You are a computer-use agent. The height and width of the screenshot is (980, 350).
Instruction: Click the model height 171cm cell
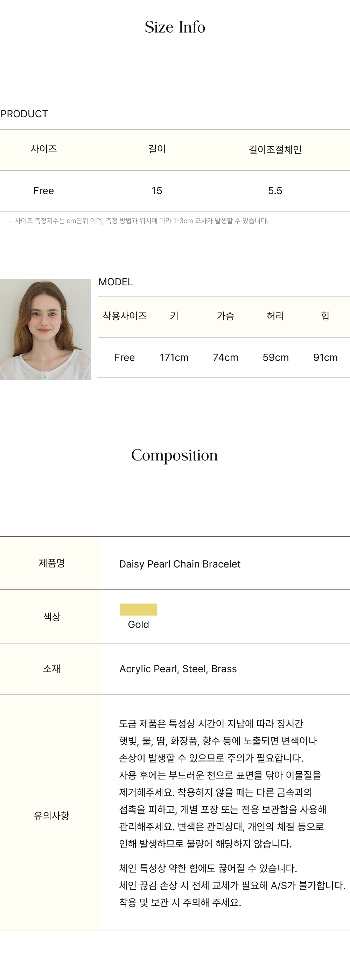point(174,357)
